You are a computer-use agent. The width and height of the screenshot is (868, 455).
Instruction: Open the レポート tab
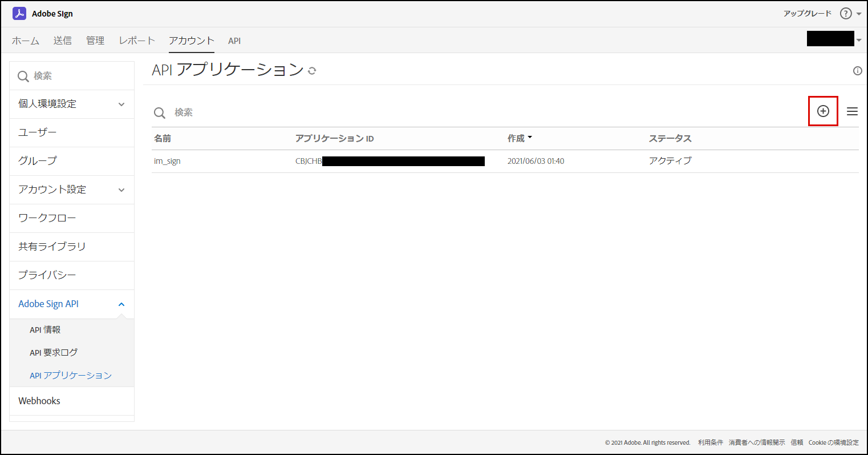[x=137, y=41]
